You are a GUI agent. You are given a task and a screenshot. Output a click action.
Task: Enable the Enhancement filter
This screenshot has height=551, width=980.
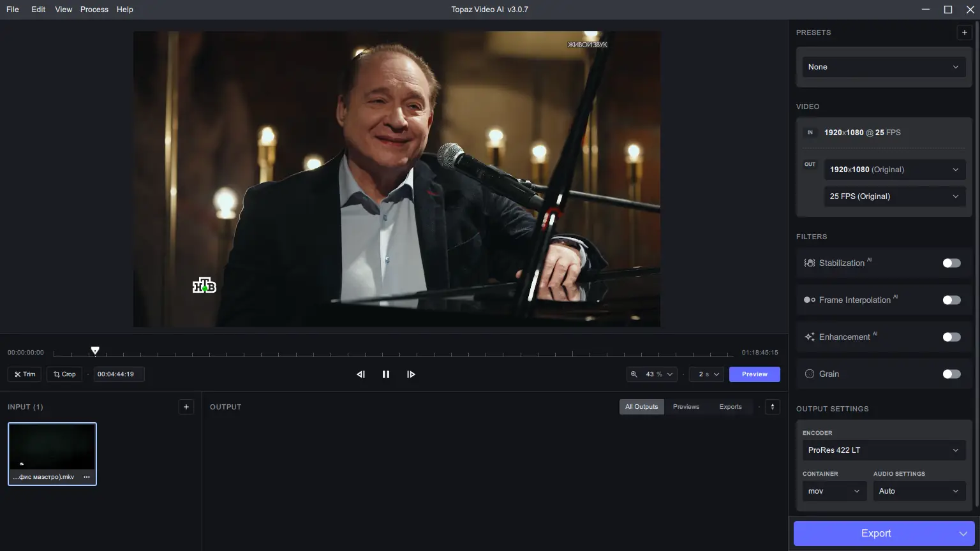click(951, 337)
